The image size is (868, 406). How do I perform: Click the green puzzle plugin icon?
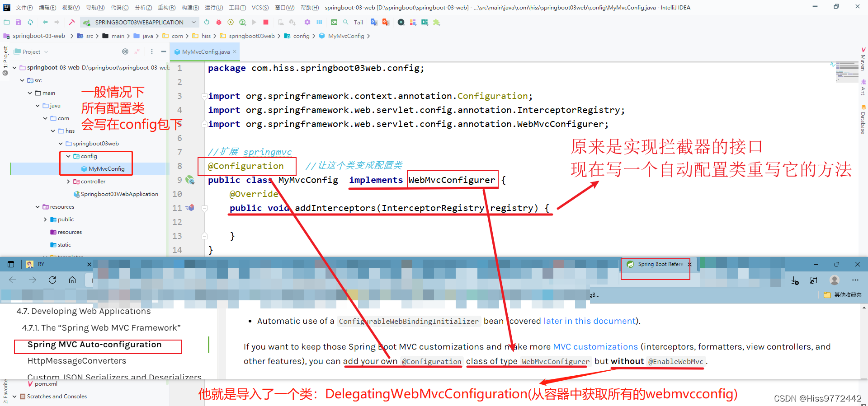click(x=436, y=22)
